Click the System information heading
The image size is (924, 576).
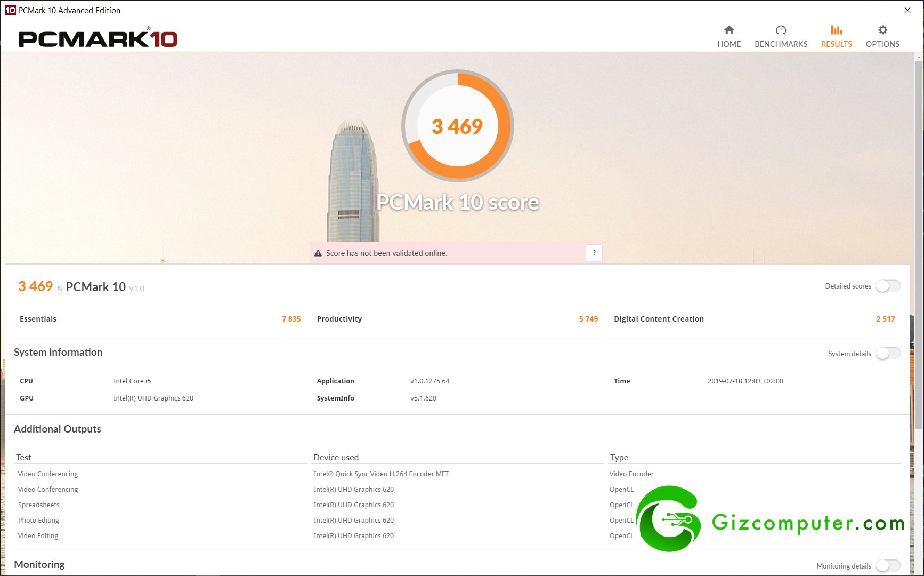pyautogui.click(x=58, y=352)
